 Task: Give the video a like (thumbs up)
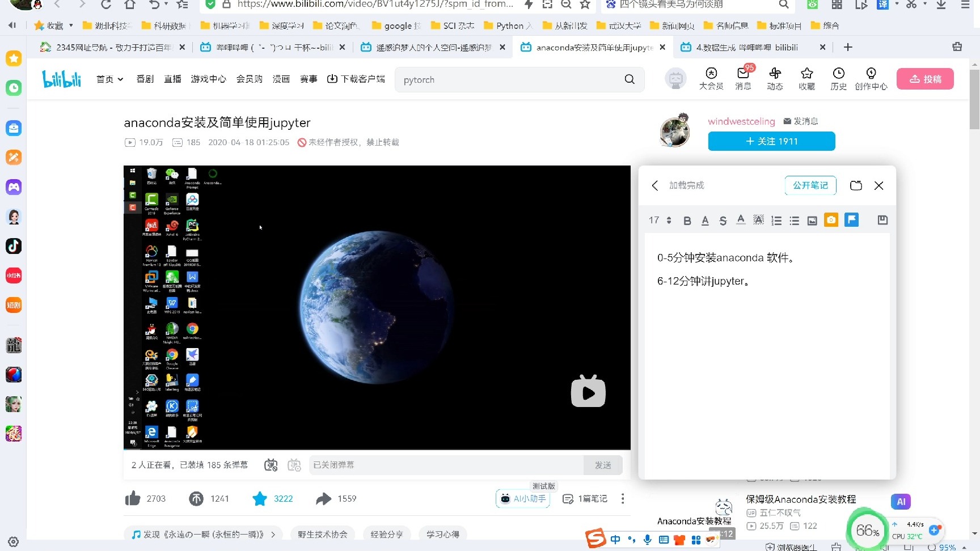click(x=133, y=498)
